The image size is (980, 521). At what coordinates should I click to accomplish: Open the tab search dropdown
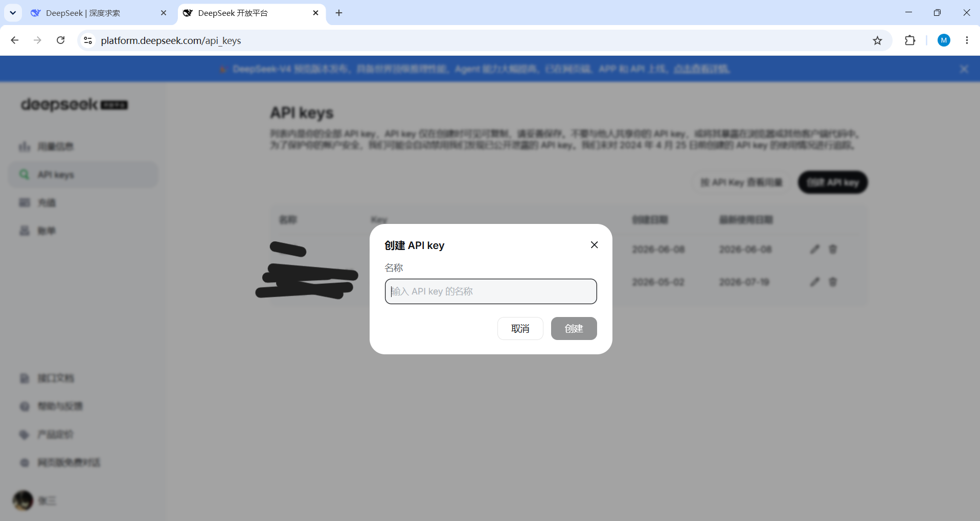coord(13,13)
